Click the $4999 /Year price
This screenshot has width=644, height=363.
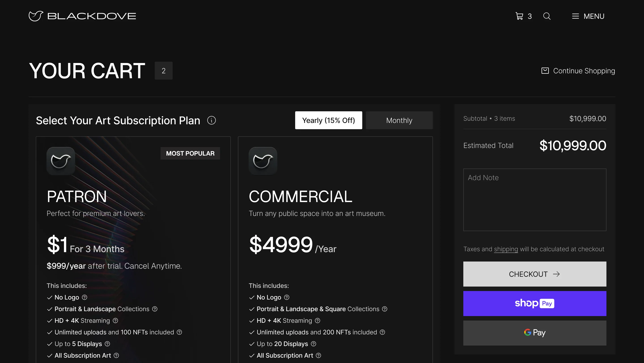(x=292, y=245)
